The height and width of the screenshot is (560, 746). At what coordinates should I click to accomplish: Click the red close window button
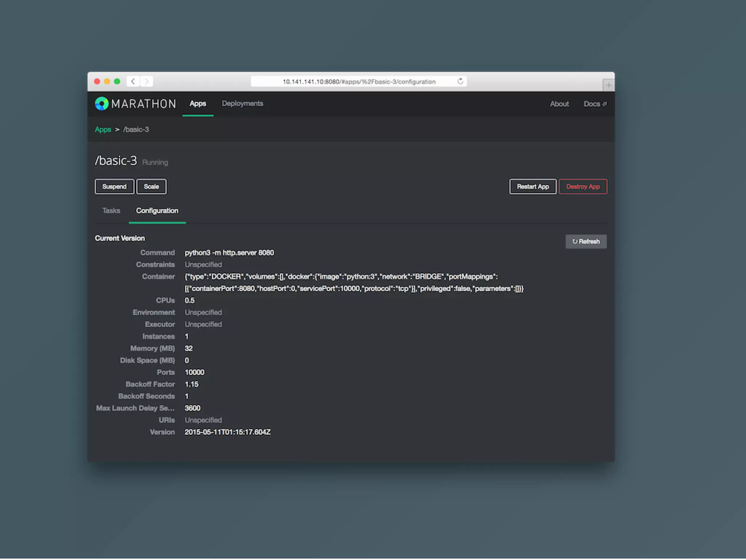[97, 81]
